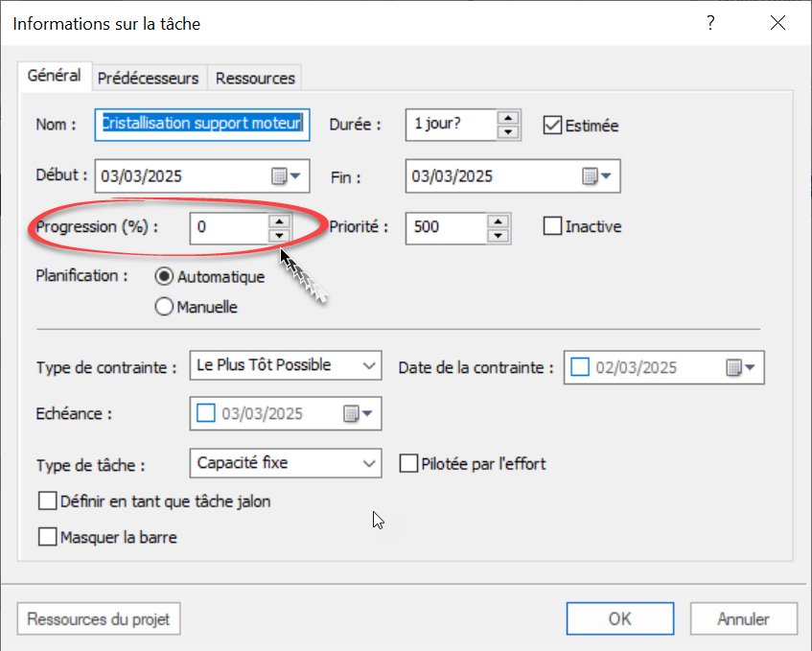Check Définir en tant que tâche jalon
Viewport: 812px width, 651px height.
(47, 500)
